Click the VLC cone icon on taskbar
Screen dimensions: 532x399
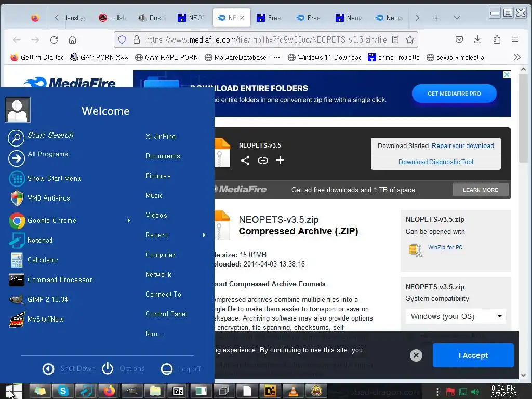point(293,391)
